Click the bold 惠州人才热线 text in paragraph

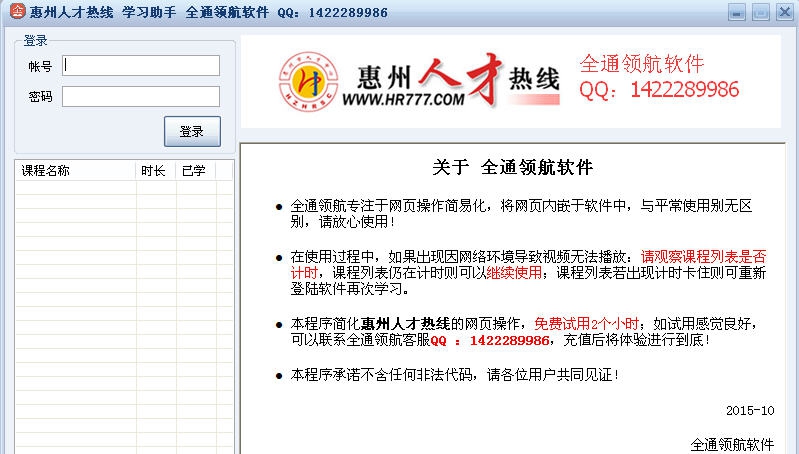click(405, 324)
